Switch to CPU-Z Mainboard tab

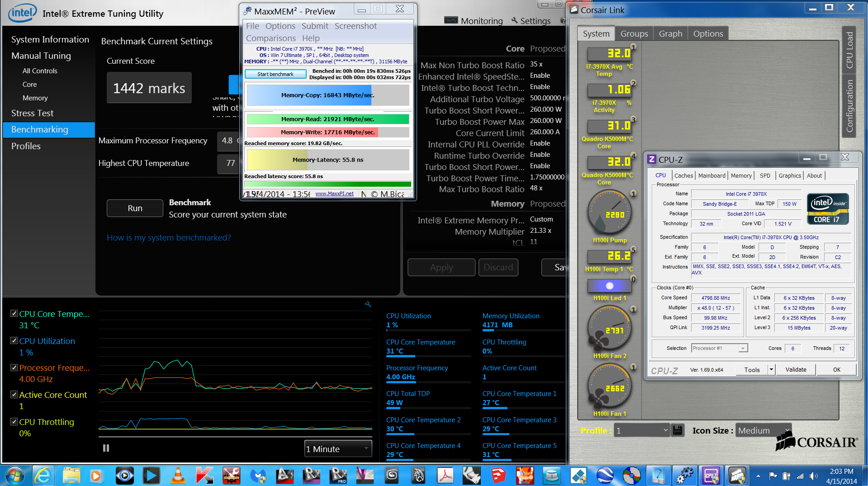[711, 175]
